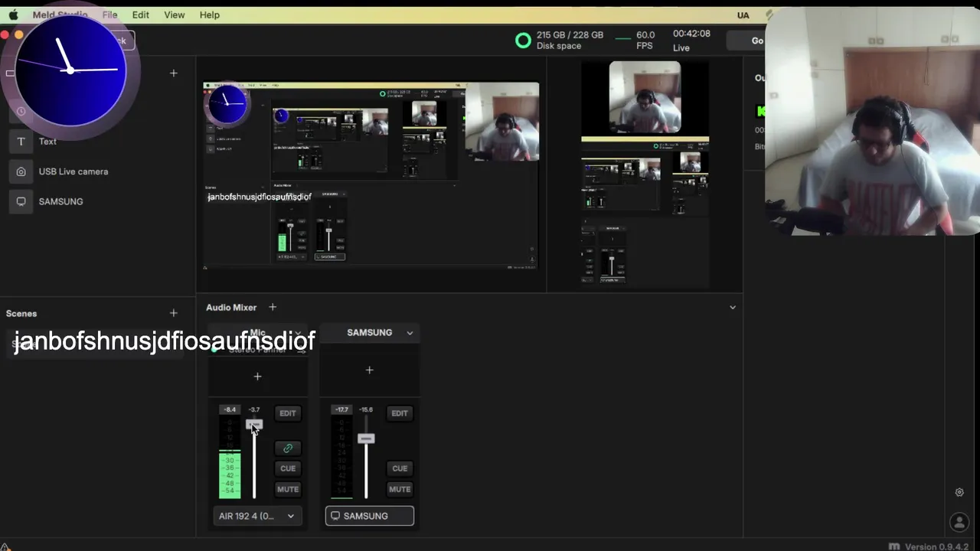980x551 pixels.
Task: Click the Mic level meter
Action: tap(230, 458)
